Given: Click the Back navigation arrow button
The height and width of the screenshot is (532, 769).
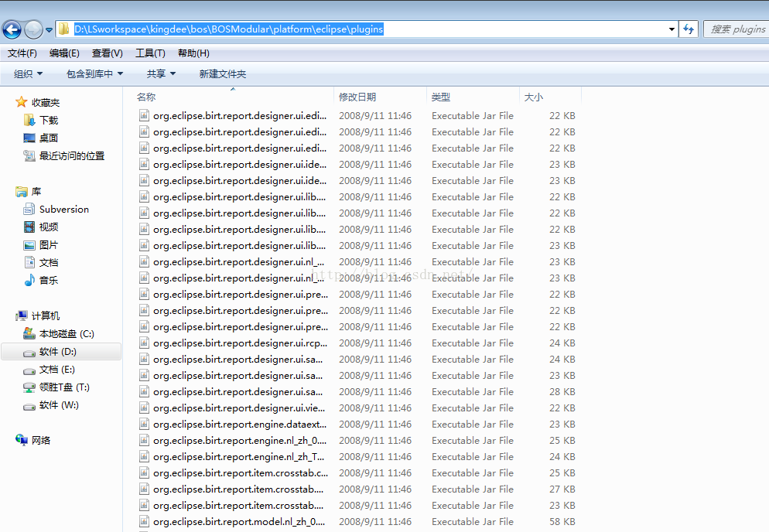Looking at the screenshot, I should point(12,29).
